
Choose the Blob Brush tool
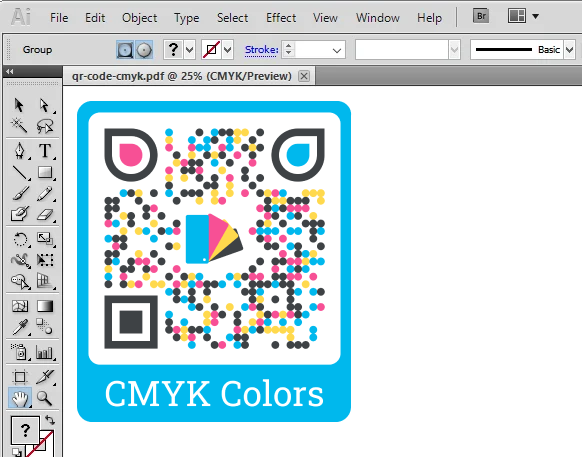[x=19, y=214]
